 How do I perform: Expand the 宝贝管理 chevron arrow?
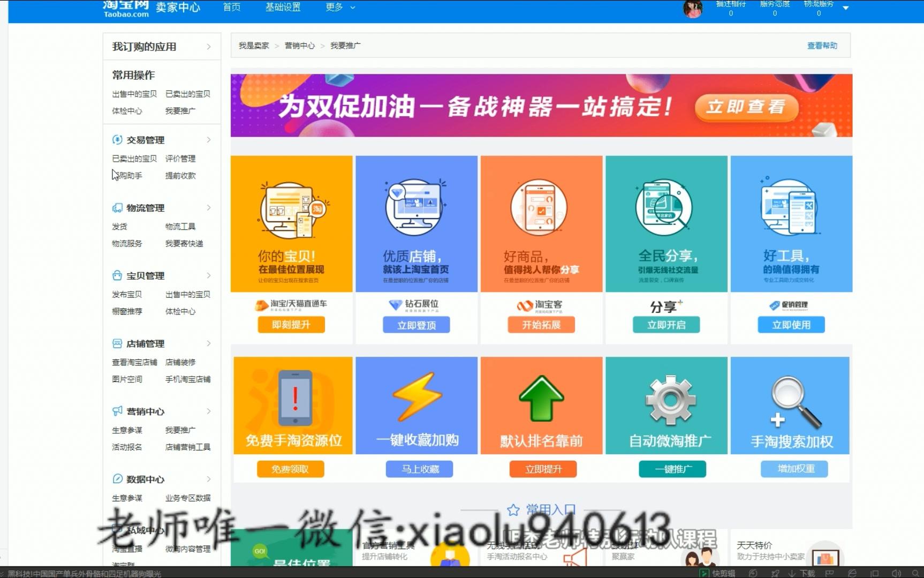pyautogui.click(x=209, y=275)
